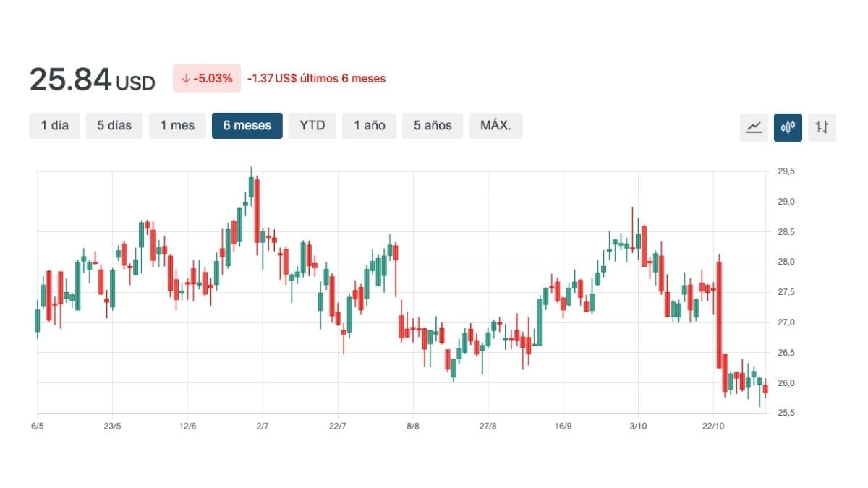Click the -1.37 US$ últimos 6 meses text
Viewport: 868px width, 488px height.
(316, 78)
